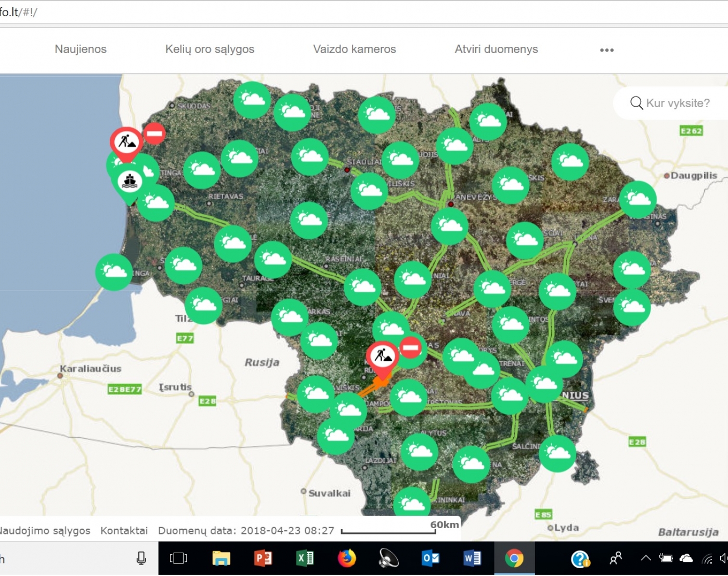Open the weather marker overlapping the VILNIUS label

[x=544, y=384]
